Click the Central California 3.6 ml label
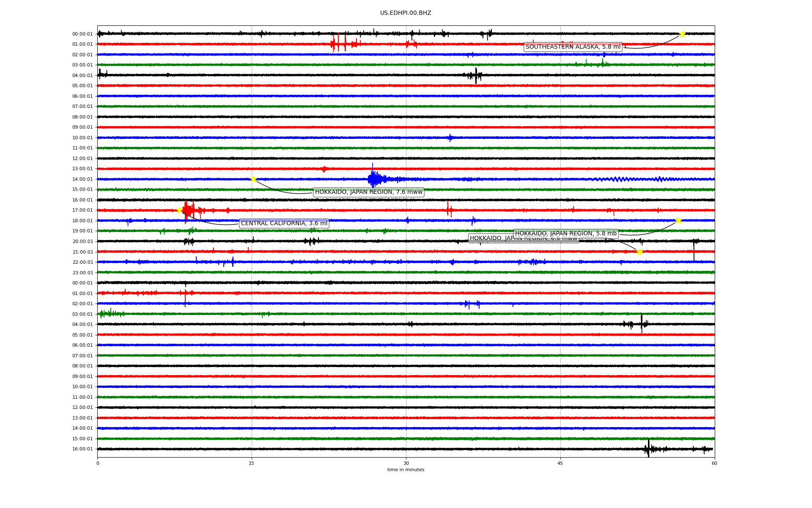Viewport: 812px width, 508px height. pyautogui.click(x=284, y=224)
